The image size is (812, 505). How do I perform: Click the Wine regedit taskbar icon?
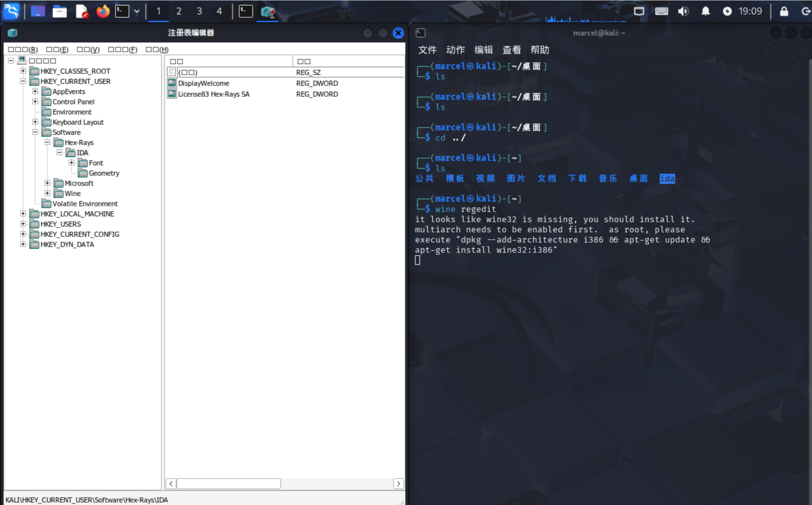click(x=267, y=11)
